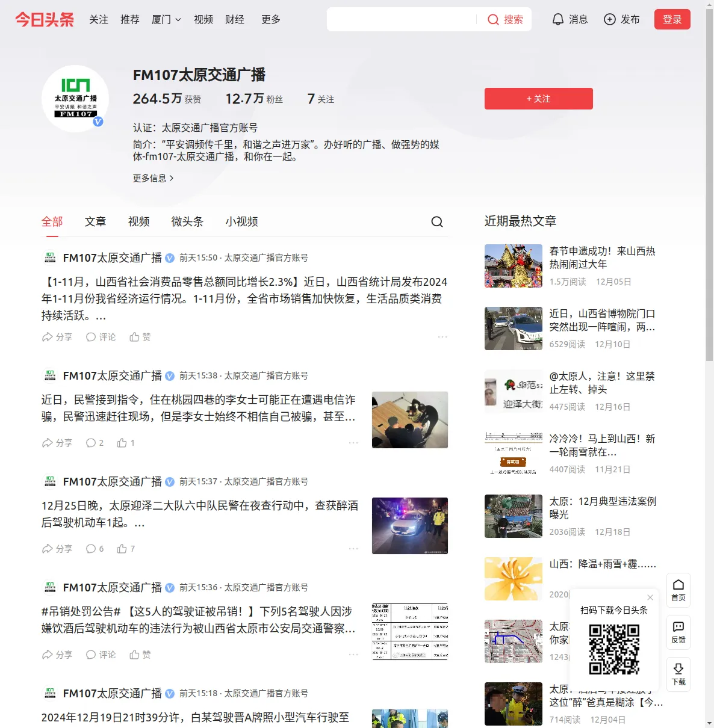The width and height of the screenshot is (714, 728).
Task: Switch to the 文章 tab
Action: 96,221
